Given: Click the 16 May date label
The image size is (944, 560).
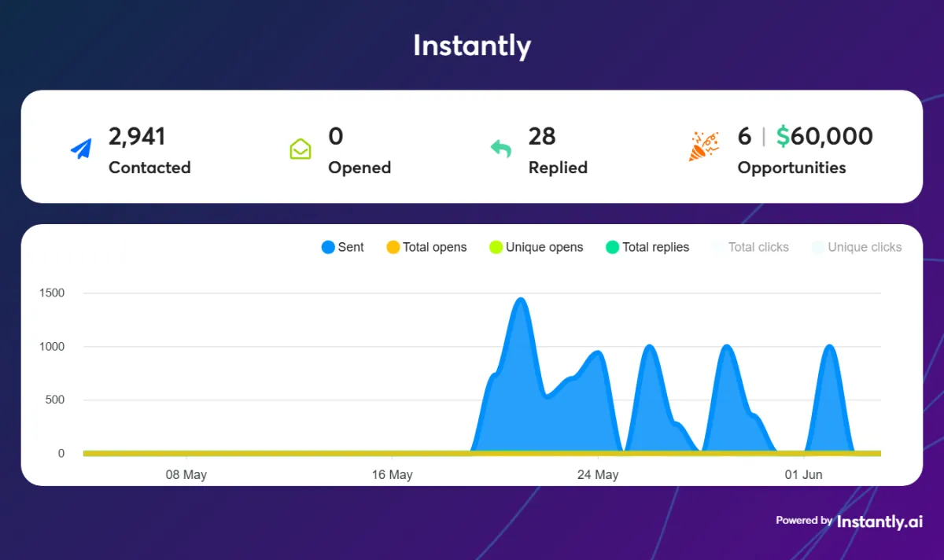Looking at the screenshot, I should pos(392,474).
